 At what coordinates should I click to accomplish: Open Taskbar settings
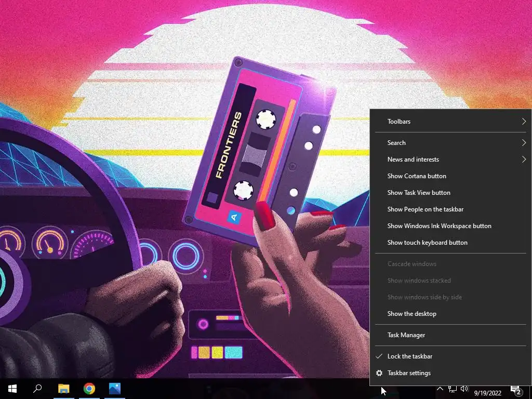click(450, 373)
